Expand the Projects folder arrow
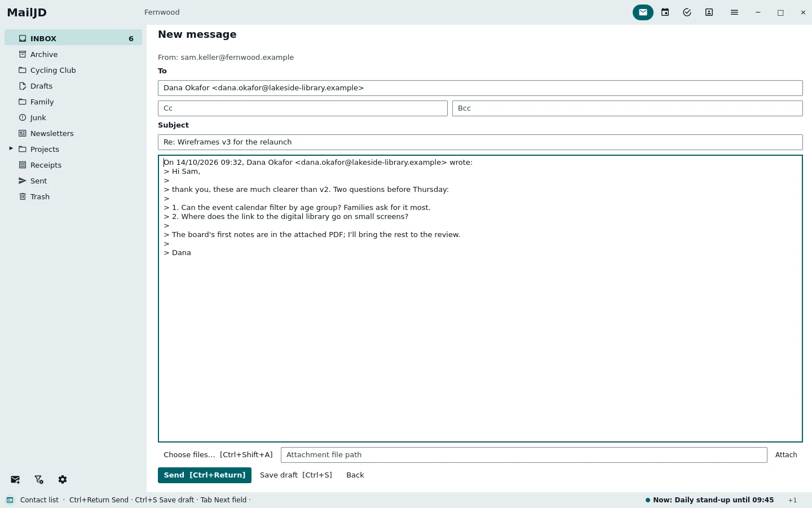 point(11,149)
